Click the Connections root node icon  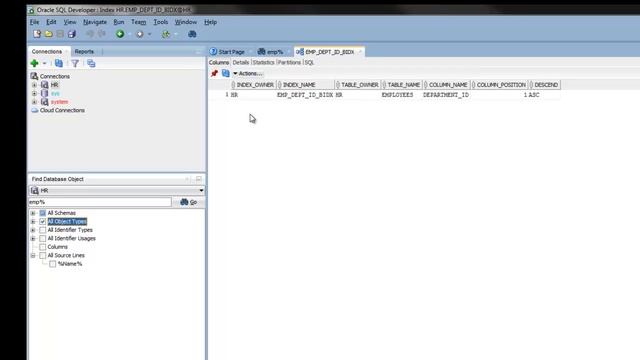point(34,76)
